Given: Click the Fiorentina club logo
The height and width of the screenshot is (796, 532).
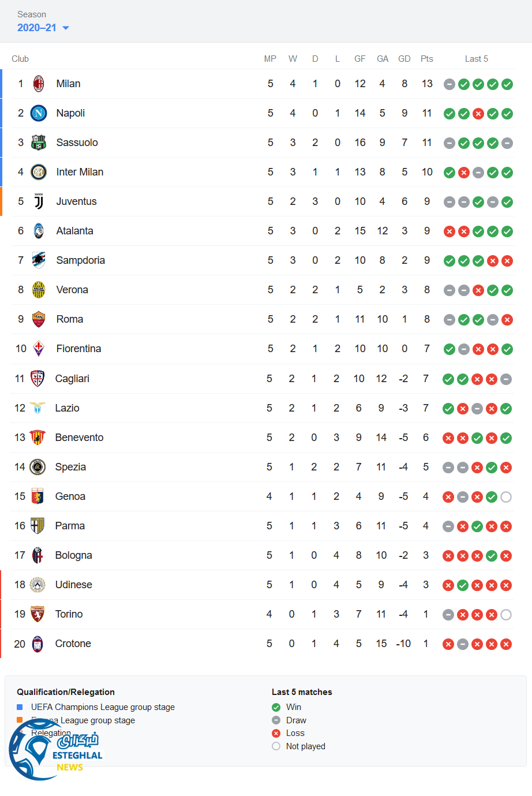Looking at the screenshot, I should (x=39, y=349).
